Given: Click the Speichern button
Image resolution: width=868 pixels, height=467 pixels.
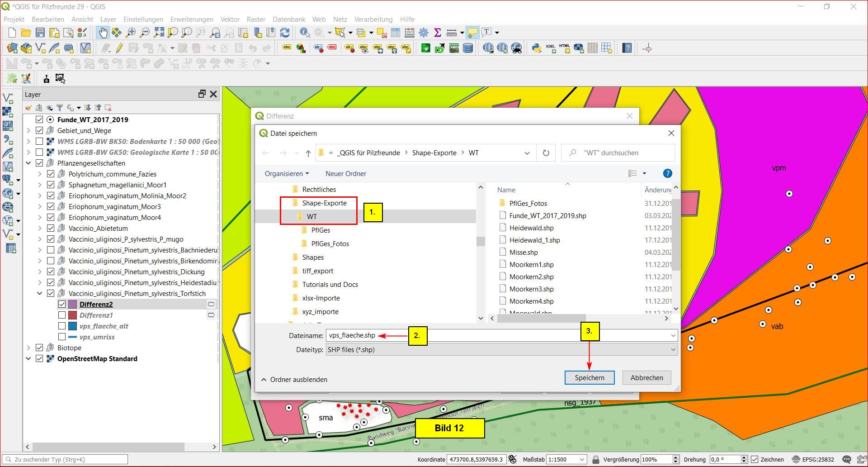Looking at the screenshot, I should [x=589, y=377].
